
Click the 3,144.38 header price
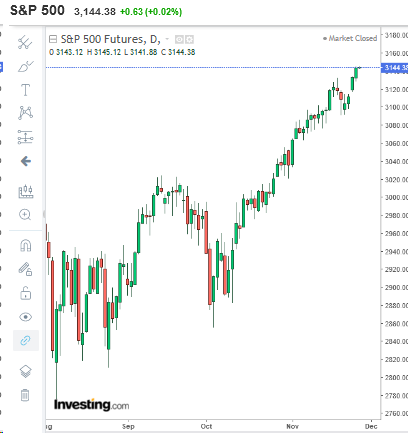pos(95,12)
